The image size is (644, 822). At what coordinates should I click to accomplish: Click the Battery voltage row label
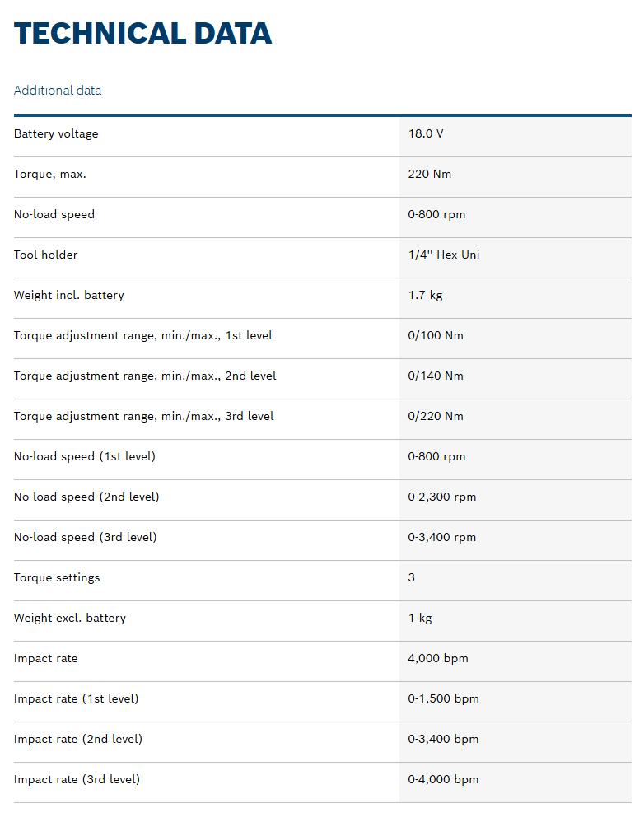pyautogui.click(x=56, y=133)
